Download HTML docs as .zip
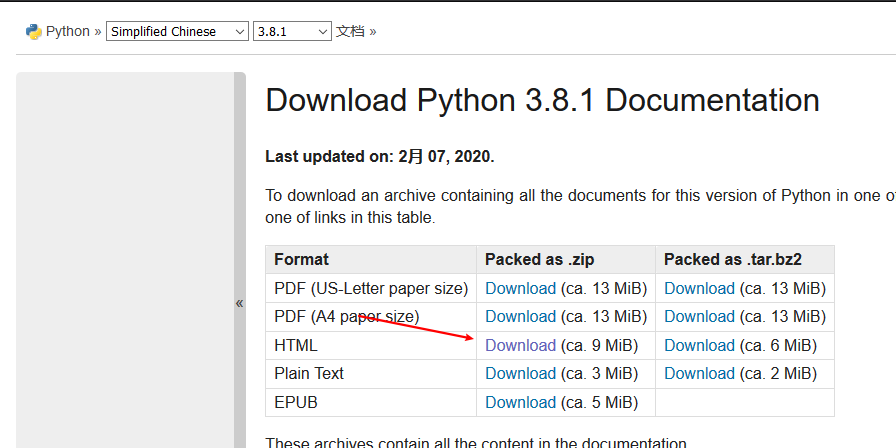The width and height of the screenshot is (896, 448). 521,345
